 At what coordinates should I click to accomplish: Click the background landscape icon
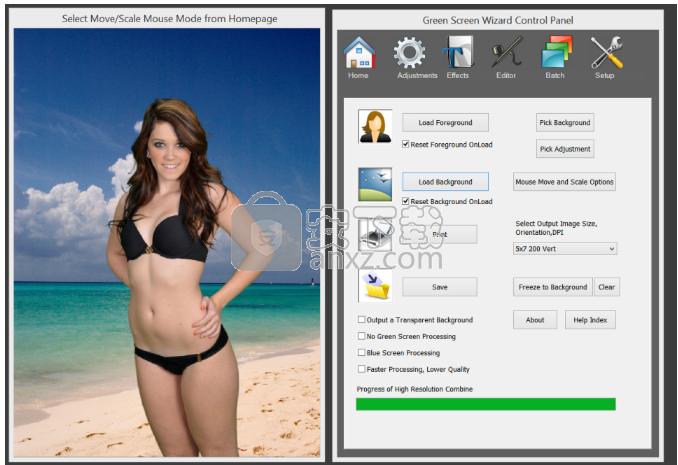point(375,185)
